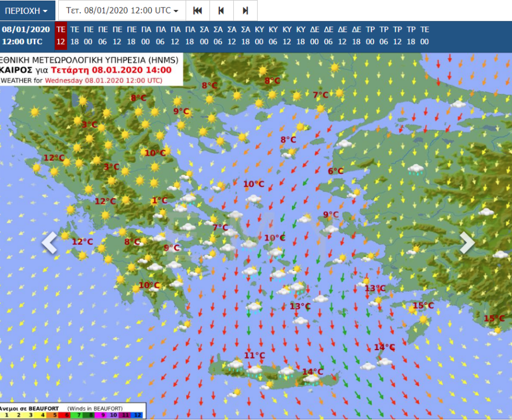Click left chevron arrow on map
This screenshot has width=512, height=420.
click(x=49, y=243)
